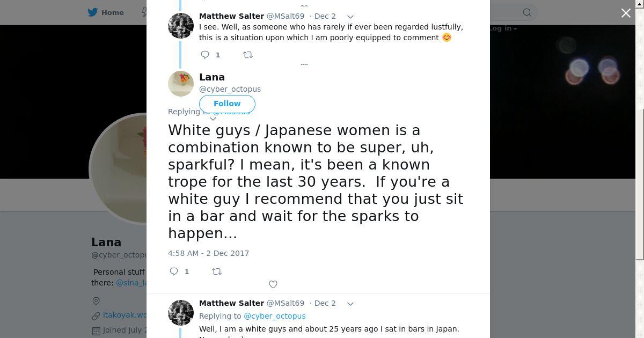Click reply icon on Matthew's top tweet

(x=205, y=55)
